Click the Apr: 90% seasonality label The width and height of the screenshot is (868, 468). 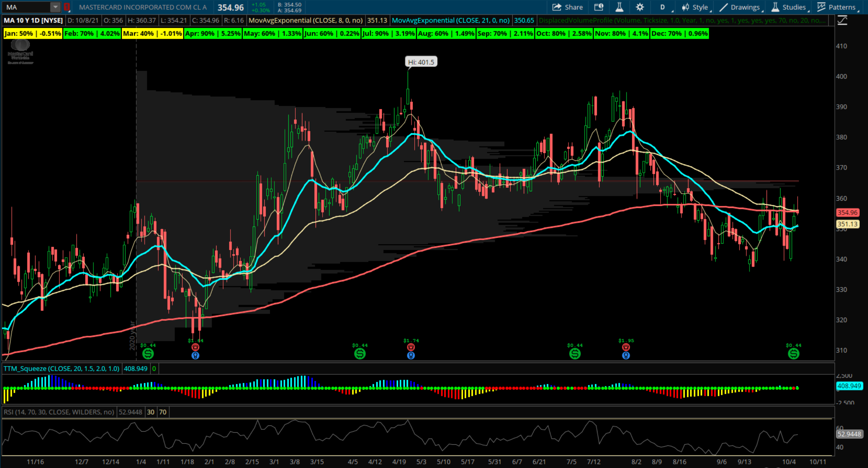(x=213, y=34)
